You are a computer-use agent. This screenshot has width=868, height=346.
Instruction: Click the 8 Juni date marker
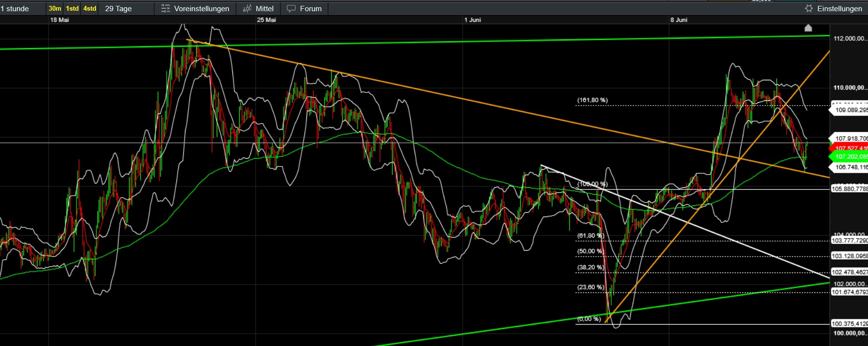[x=679, y=20]
